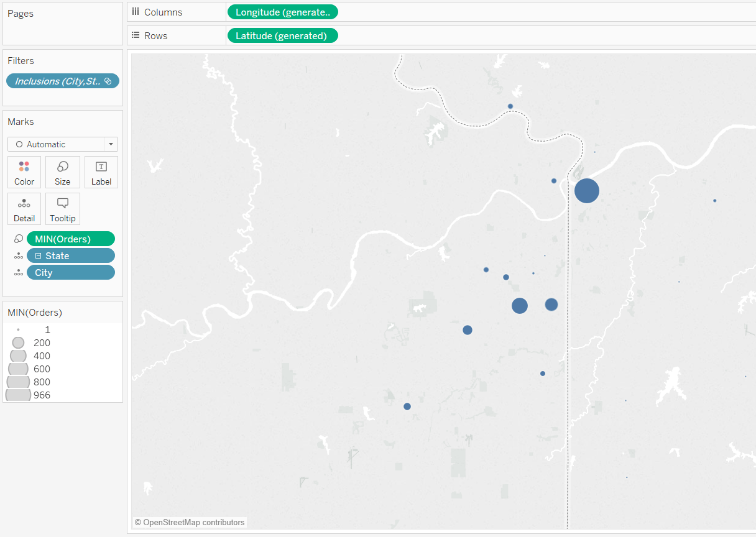This screenshot has width=756, height=537.
Task: Click the Rows shelf icon before the Rows label
Action: tap(136, 35)
